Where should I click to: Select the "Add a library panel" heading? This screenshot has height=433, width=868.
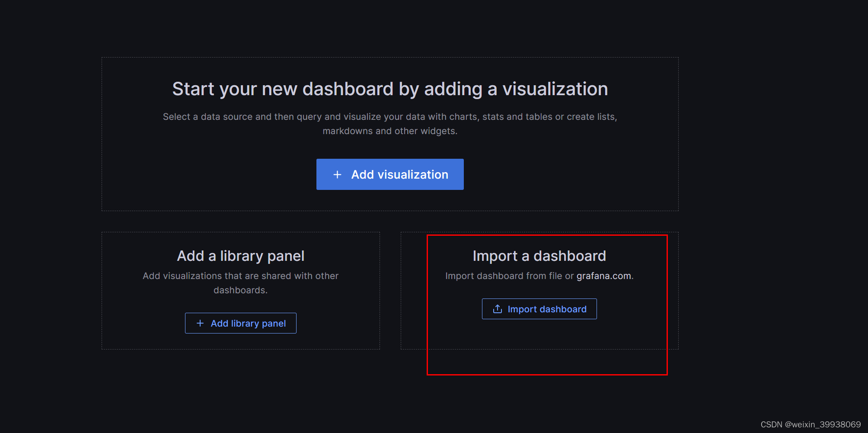click(x=241, y=256)
